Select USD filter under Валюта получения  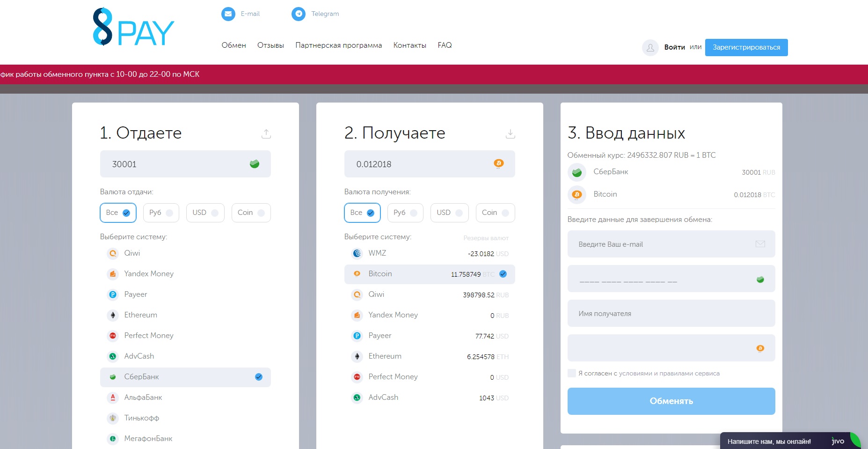(x=450, y=213)
